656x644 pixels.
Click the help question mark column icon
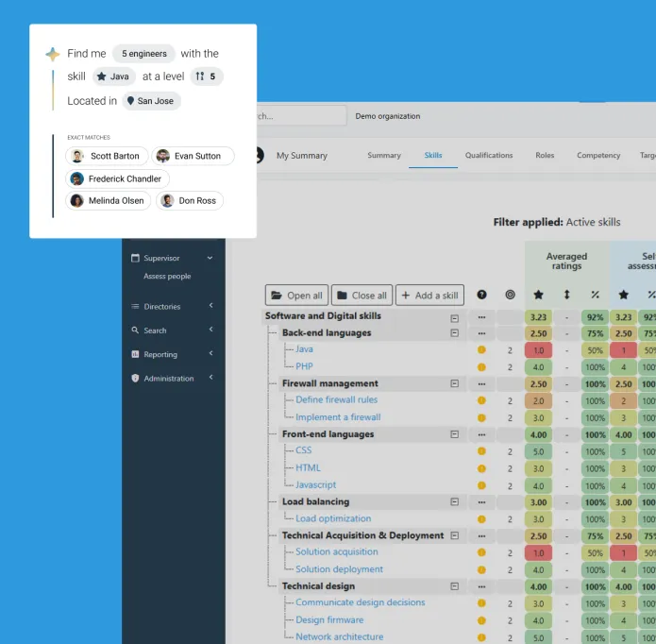482,296
